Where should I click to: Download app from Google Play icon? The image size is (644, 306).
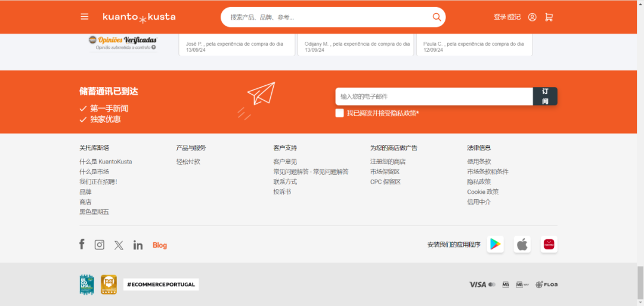click(495, 244)
